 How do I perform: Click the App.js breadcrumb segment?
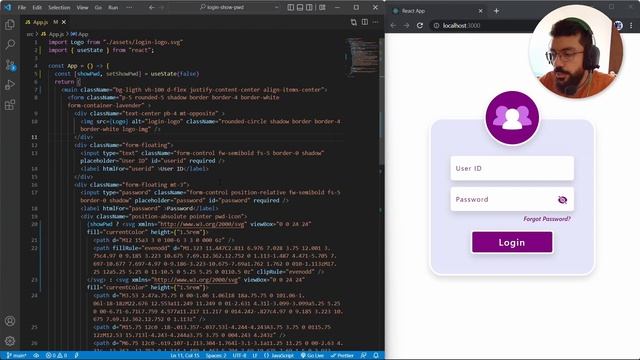(52, 34)
